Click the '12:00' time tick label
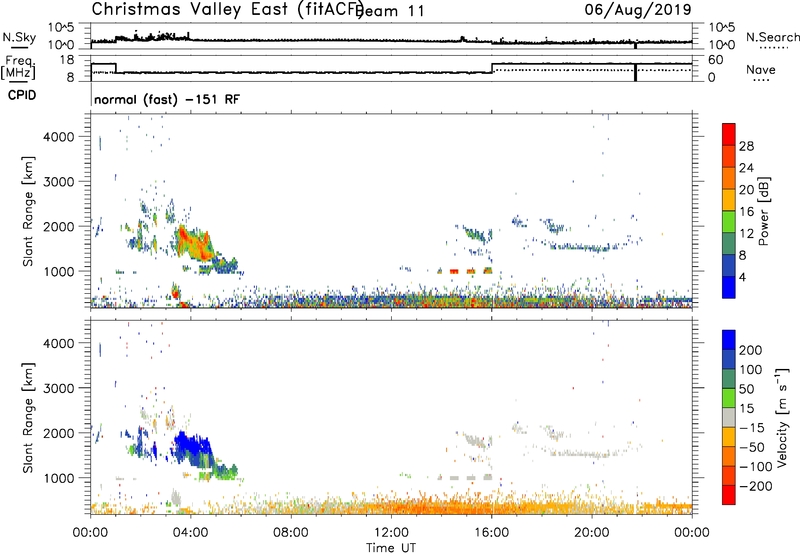Image resolution: width=800 pixels, height=554 pixels. 391,533
